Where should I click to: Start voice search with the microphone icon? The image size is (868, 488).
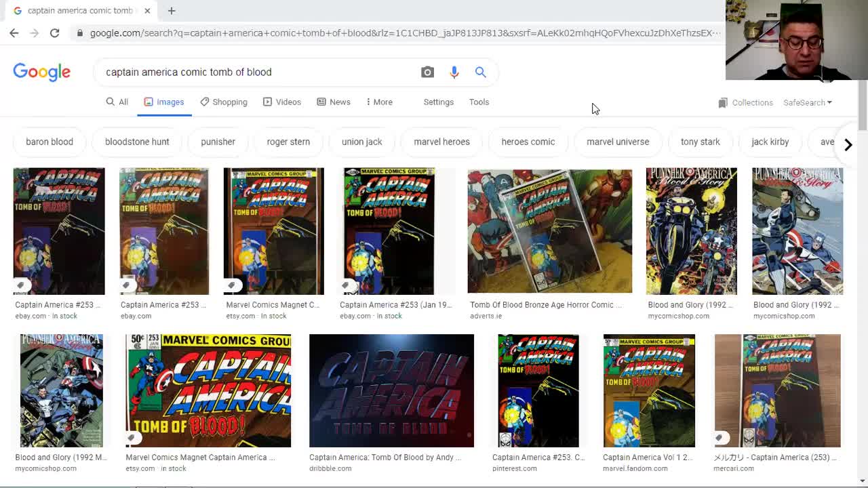[454, 72]
